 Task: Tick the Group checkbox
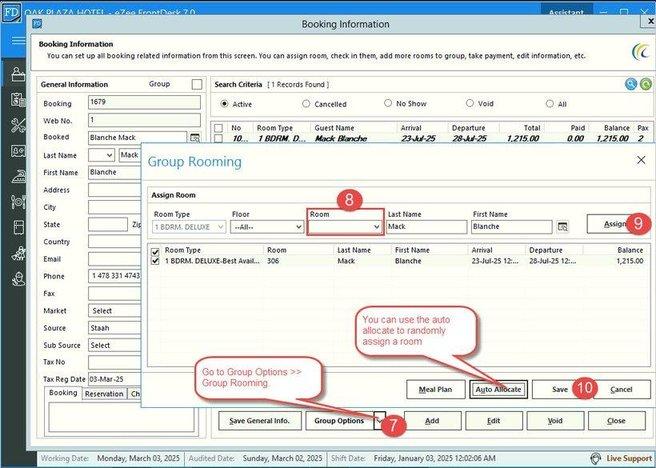(197, 85)
